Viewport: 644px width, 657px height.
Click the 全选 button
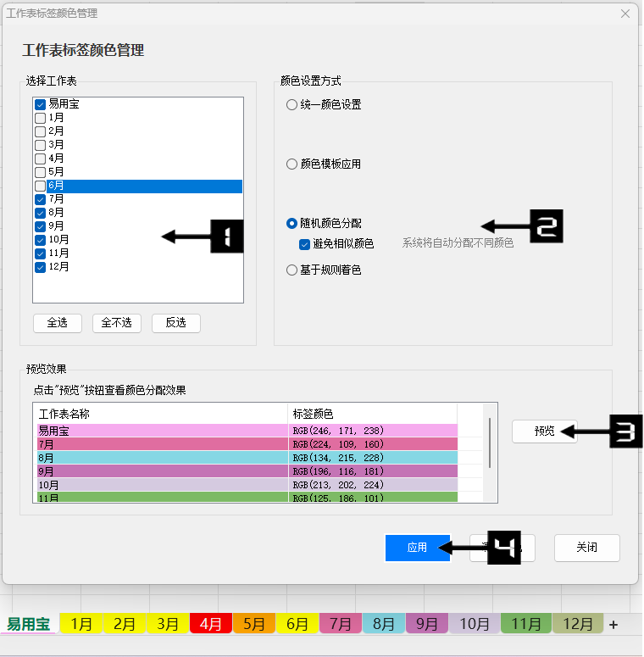(57, 323)
